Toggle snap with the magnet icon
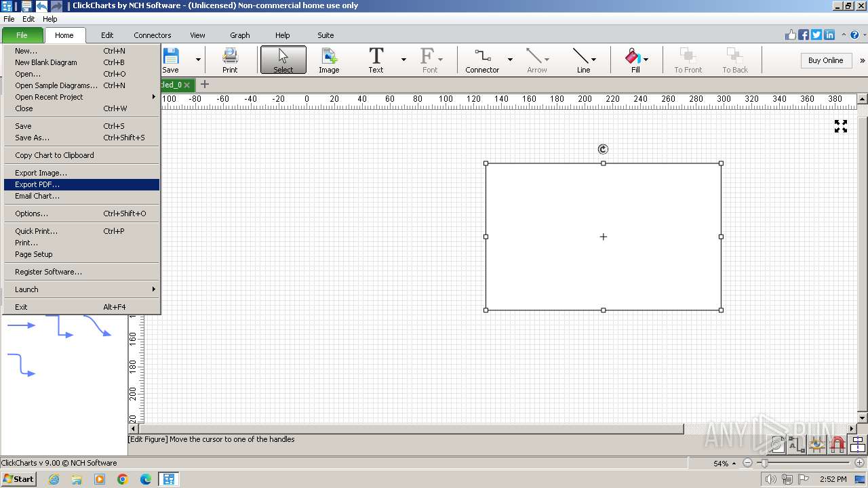This screenshot has width=868, height=488. pyautogui.click(x=837, y=445)
